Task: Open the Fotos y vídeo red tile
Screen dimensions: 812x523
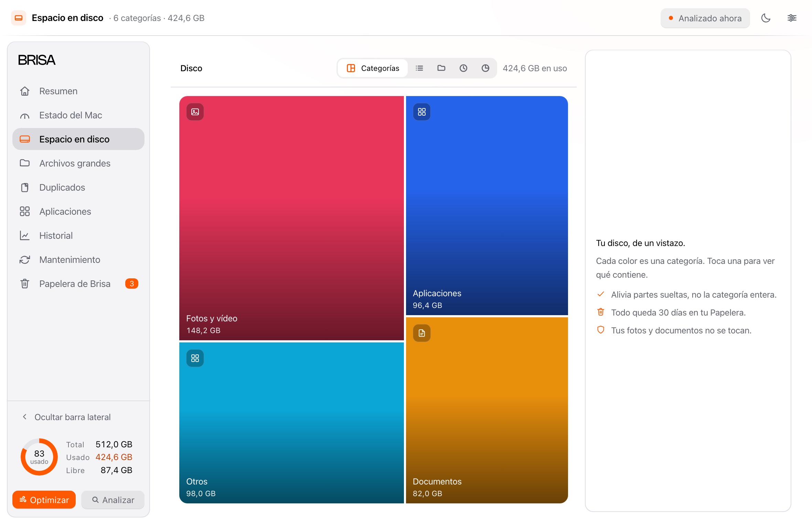Action: click(291, 218)
